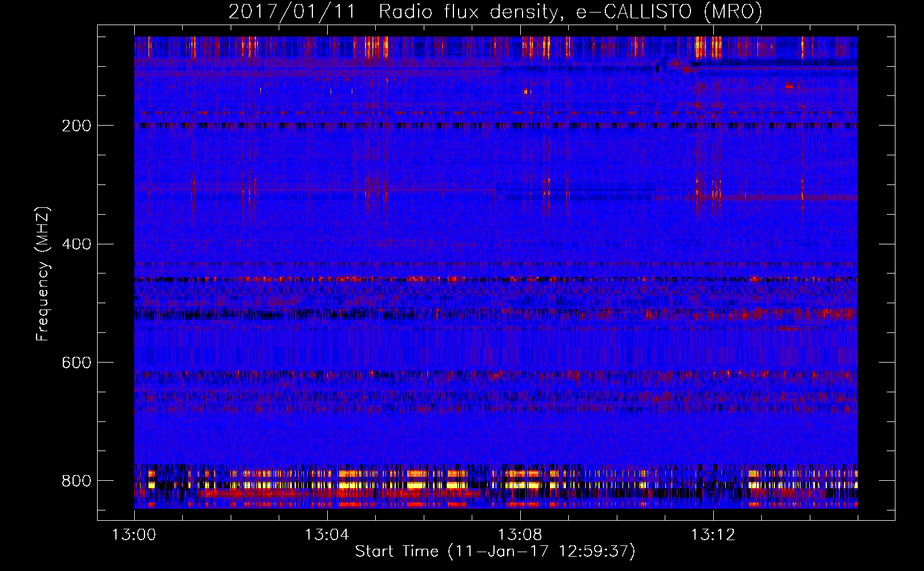This screenshot has width=924, height=571.
Task: Click the 13:00 time tick label
Action: [x=134, y=535]
